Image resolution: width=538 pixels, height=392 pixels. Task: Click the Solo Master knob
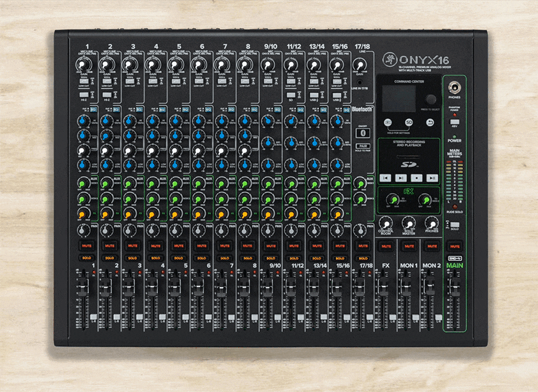409,224
